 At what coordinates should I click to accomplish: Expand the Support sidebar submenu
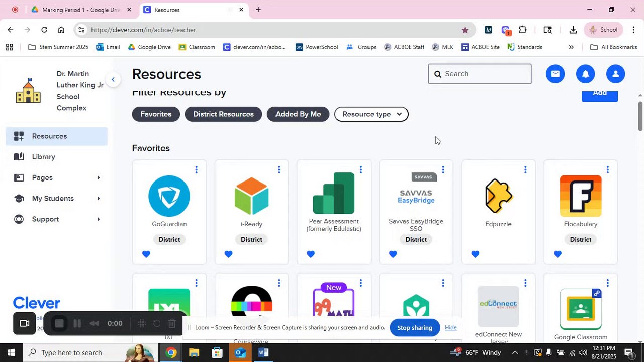[x=98, y=219]
